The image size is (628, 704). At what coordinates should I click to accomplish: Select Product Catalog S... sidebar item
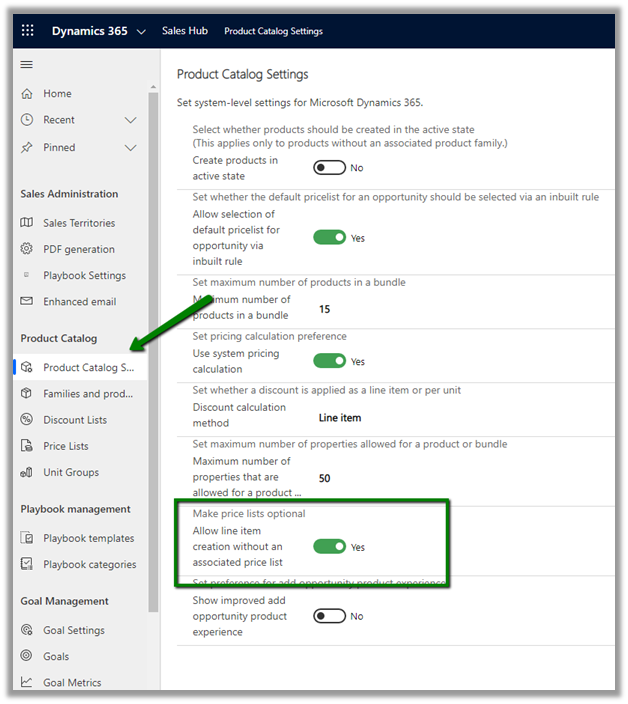81,367
